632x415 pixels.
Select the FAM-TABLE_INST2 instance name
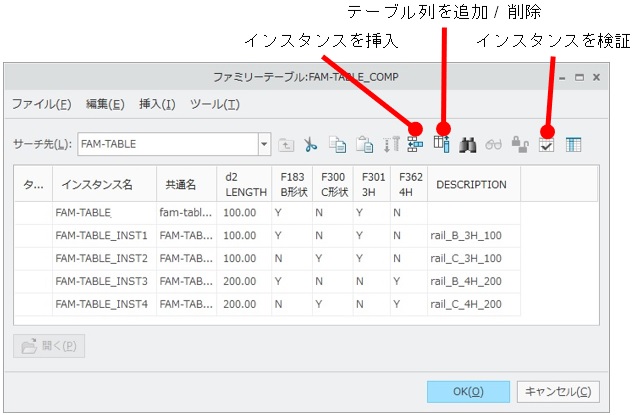102,258
